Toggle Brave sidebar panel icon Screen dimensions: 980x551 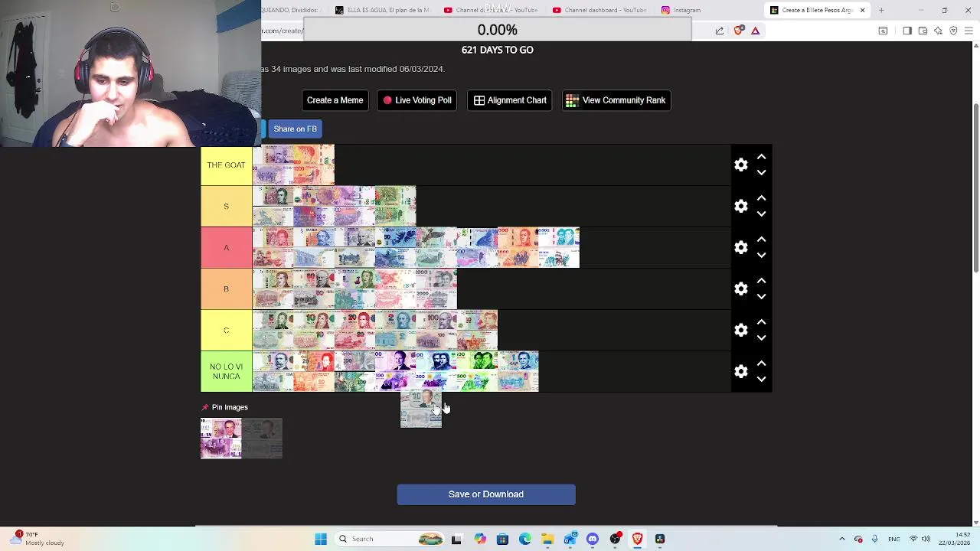click(x=907, y=31)
